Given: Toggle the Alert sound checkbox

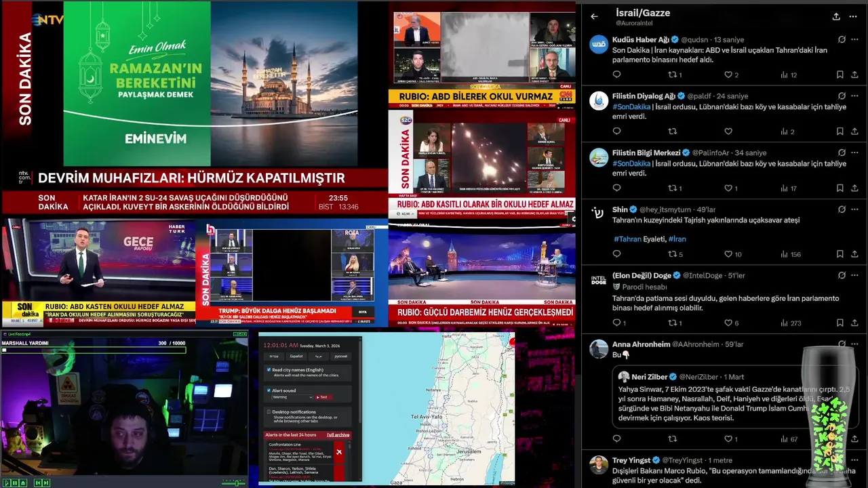Looking at the screenshot, I should pyautogui.click(x=269, y=390).
